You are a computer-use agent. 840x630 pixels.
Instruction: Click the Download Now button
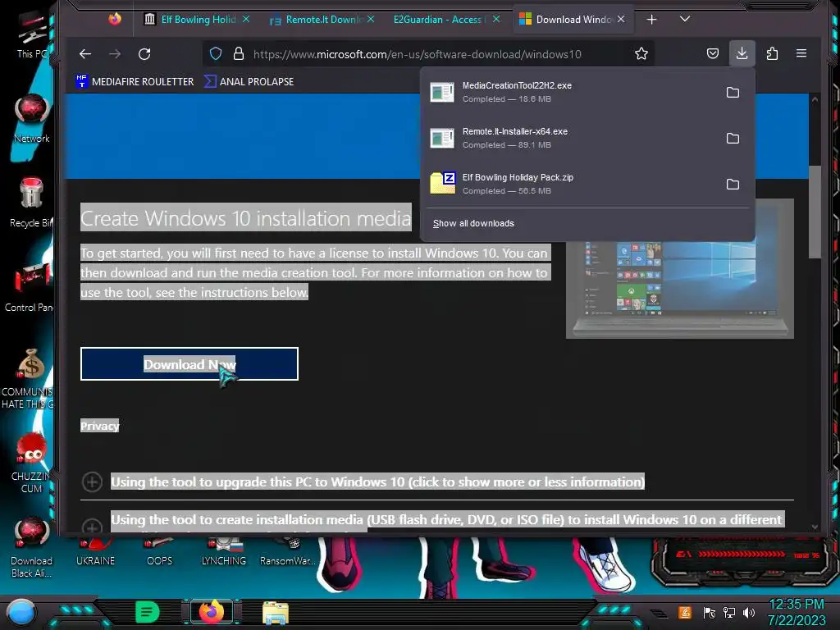(189, 364)
